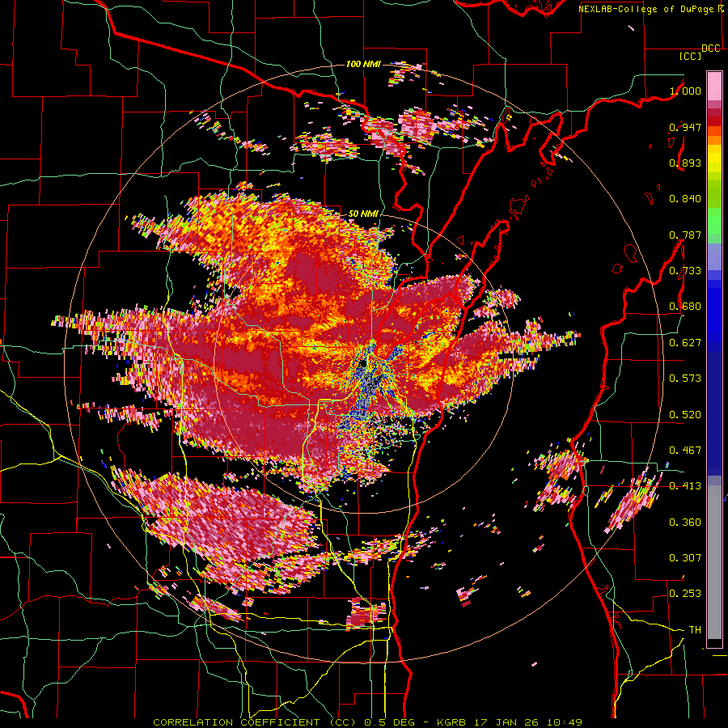Image resolution: width=728 pixels, height=728 pixels.
Task: Click the DCC label above the scale
Action: 711,49
